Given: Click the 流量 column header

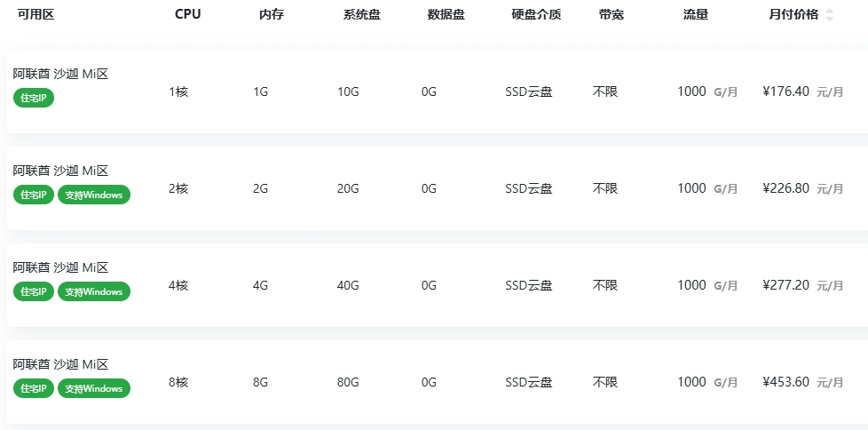Looking at the screenshot, I should (696, 15).
